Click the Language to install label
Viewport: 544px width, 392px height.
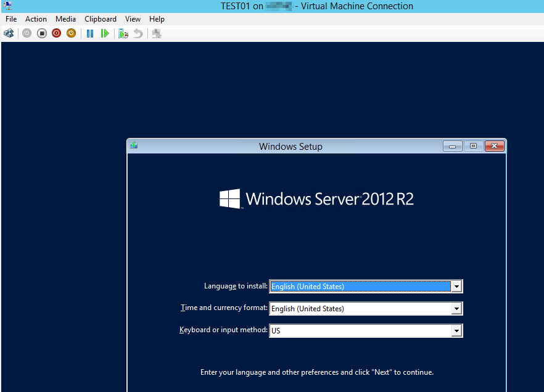(236, 286)
